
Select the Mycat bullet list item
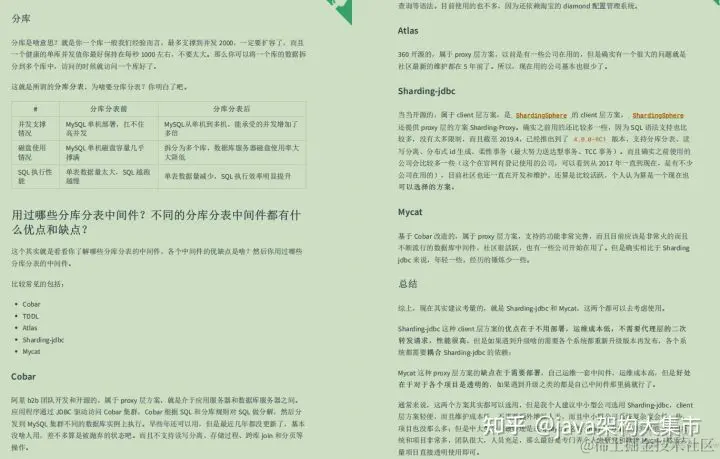click(x=31, y=352)
